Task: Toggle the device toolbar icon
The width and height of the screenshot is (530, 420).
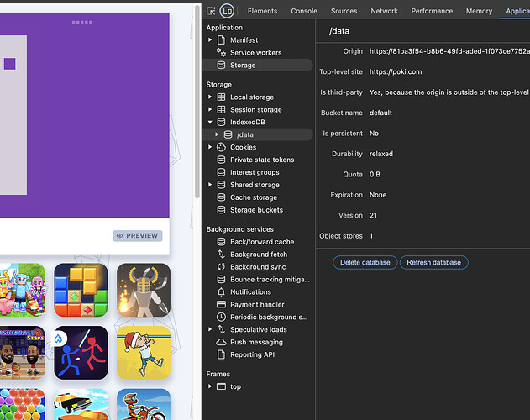Action: coord(227,11)
